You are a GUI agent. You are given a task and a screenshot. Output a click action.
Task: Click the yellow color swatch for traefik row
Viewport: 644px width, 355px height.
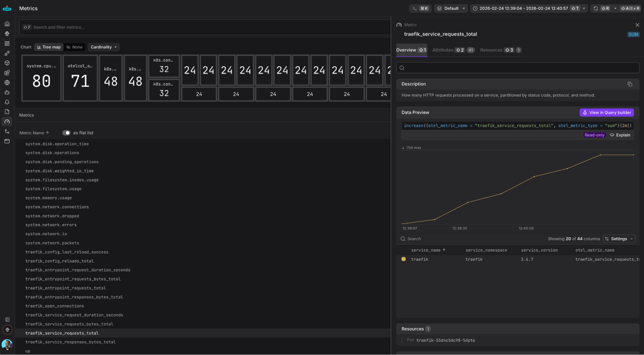tap(403, 259)
